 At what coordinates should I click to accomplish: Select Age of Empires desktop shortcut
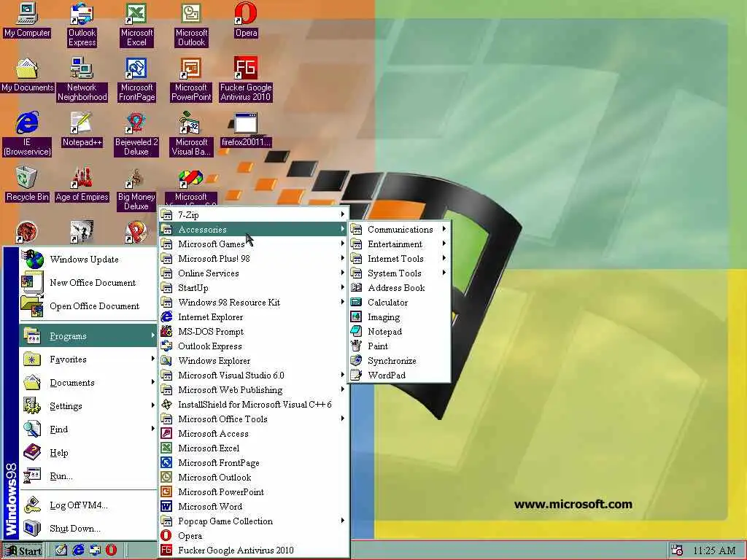(82, 184)
